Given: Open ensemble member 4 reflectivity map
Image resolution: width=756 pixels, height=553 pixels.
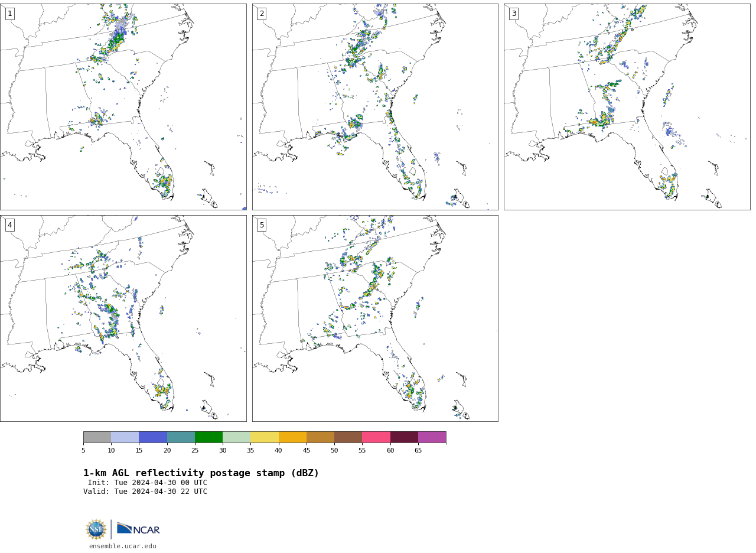Looking at the screenshot, I should click(123, 318).
